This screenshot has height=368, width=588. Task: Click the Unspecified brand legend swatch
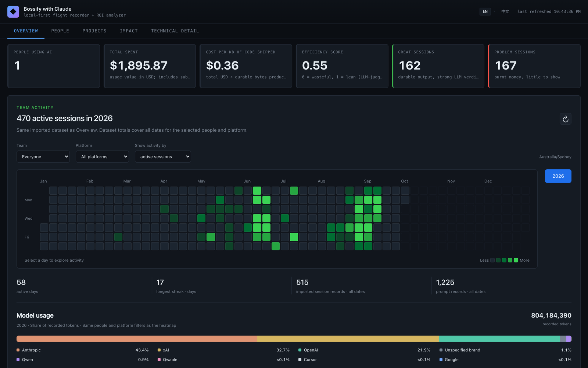click(441, 350)
